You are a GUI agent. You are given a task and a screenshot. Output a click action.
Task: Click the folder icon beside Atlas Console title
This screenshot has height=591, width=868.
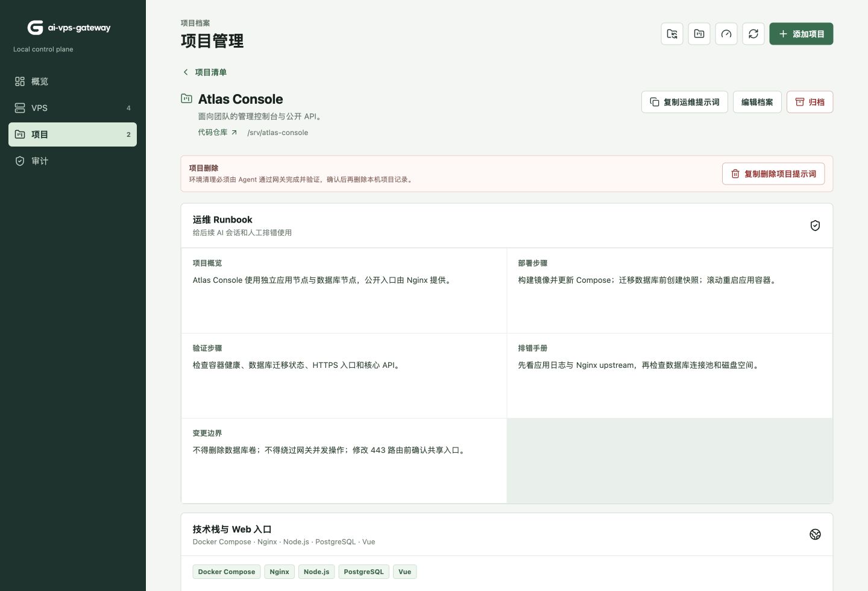187,98
